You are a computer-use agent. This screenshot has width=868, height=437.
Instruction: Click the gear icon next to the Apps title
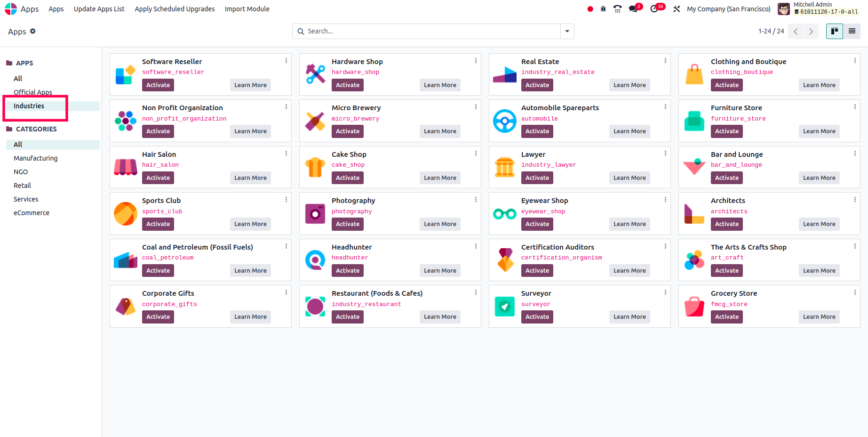pyautogui.click(x=32, y=31)
